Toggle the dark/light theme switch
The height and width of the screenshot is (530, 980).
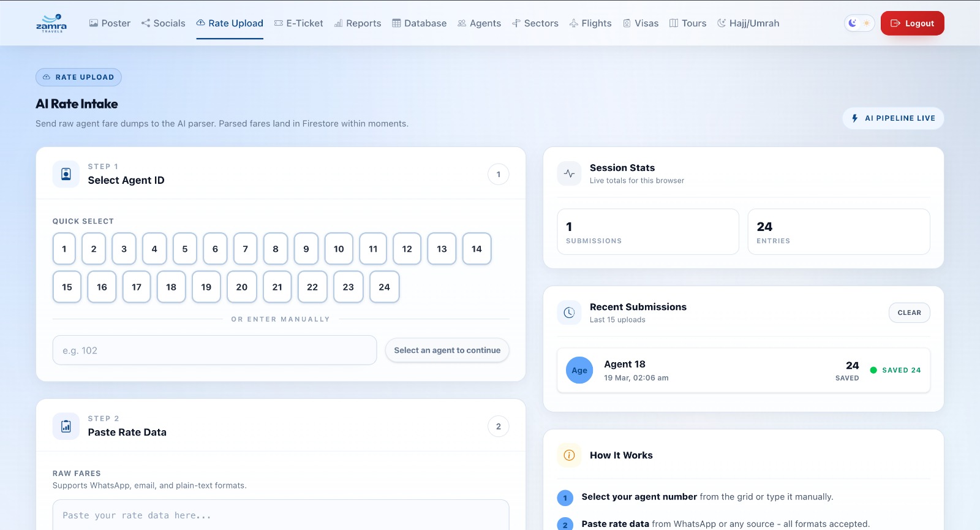tap(859, 23)
